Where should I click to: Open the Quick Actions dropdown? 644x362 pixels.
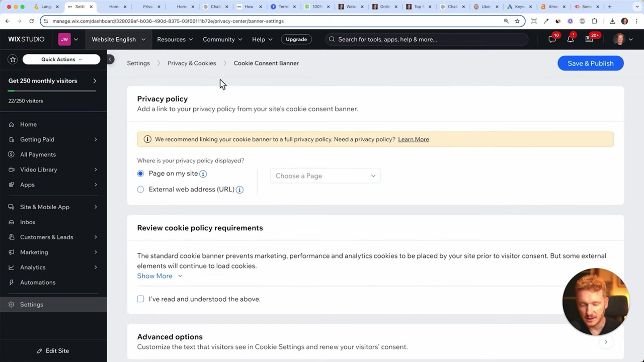(61, 59)
